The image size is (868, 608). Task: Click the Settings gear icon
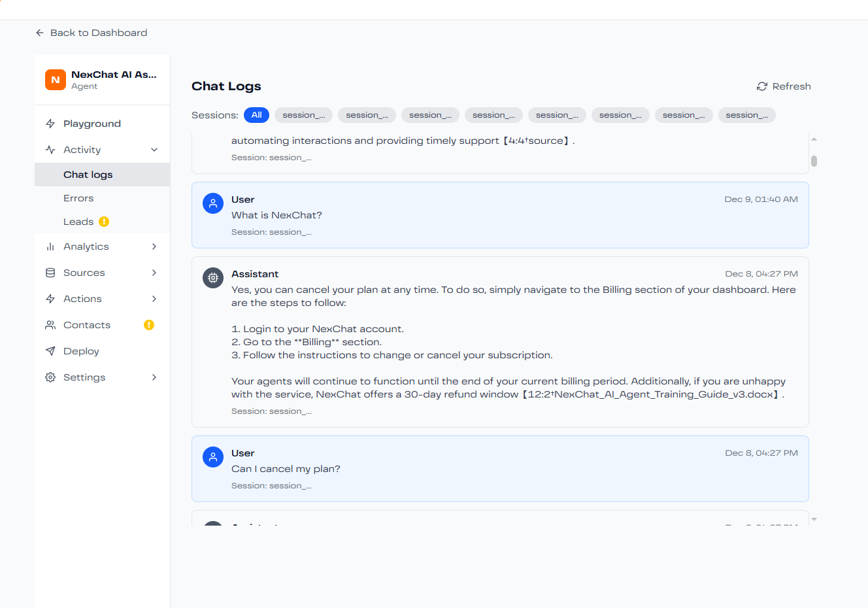coord(50,377)
